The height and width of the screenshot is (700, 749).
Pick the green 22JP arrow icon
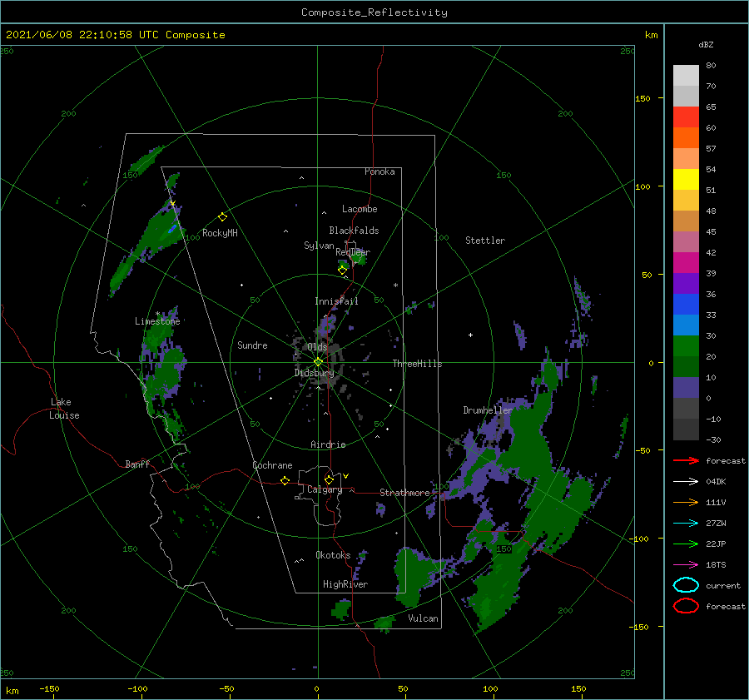686,544
